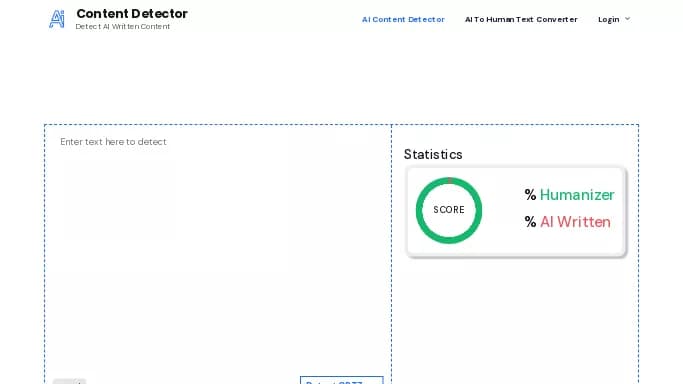Click the AI logo icon
This screenshot has width=683, height=384.
pyautogui.click(x=57, y=19)
